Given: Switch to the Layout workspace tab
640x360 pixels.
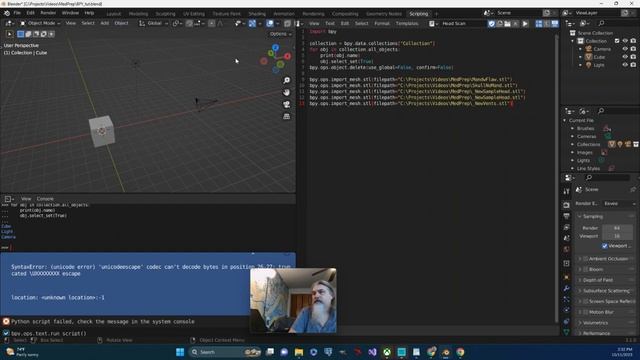Looking at the screenshot, I should pyautogui.click(x=113, y=13).
